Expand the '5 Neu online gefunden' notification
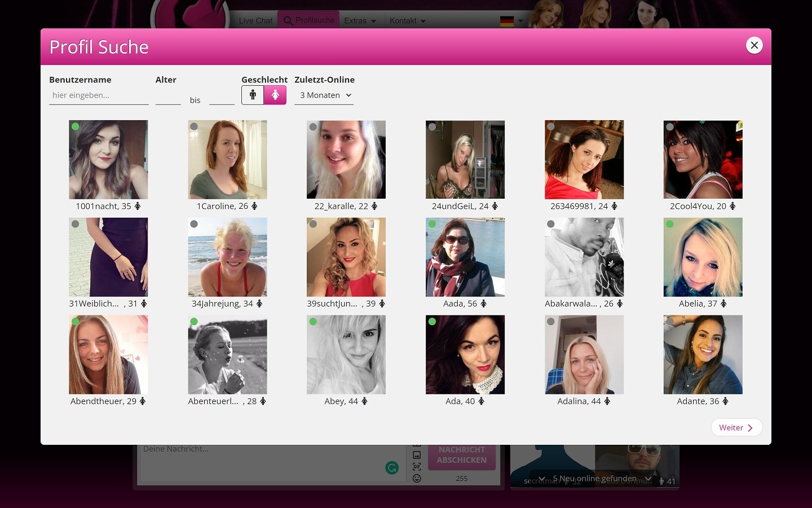Viewport: 812px width, 508px height. point(595,479)
